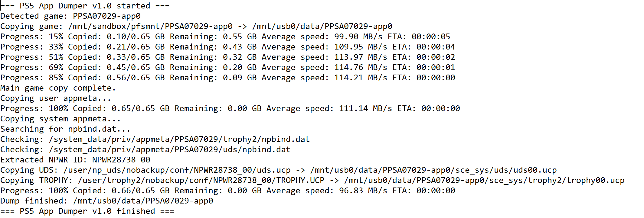Place cursor on the 69% progress line

(227, 68)
